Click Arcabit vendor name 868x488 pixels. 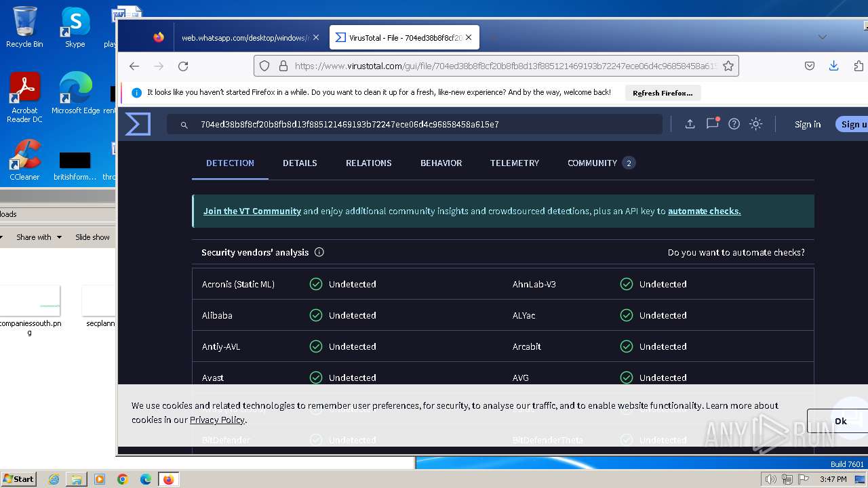point(527,346)
